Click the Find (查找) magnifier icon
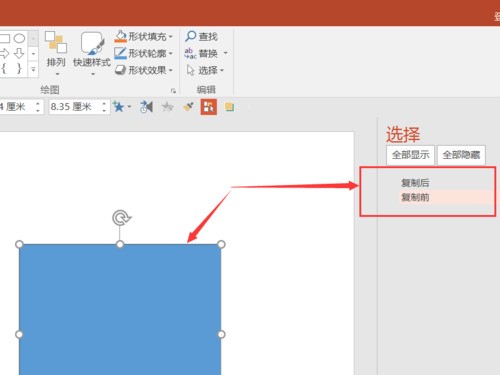 (x=190, y=36)
